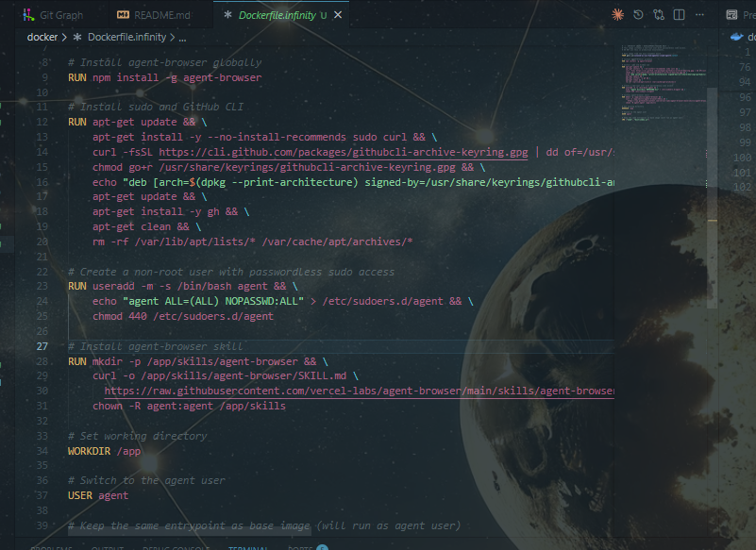This screenshot has width=756, height=550.
Task: Click the 'rm -rf /var/lib/apt/lists/*' line
Action: coord(253,242)
